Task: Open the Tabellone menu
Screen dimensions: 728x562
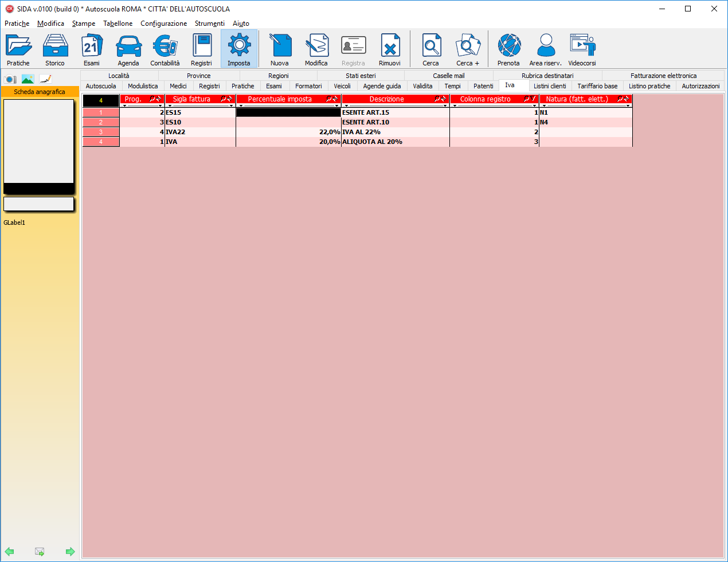Action: (118, 24)
